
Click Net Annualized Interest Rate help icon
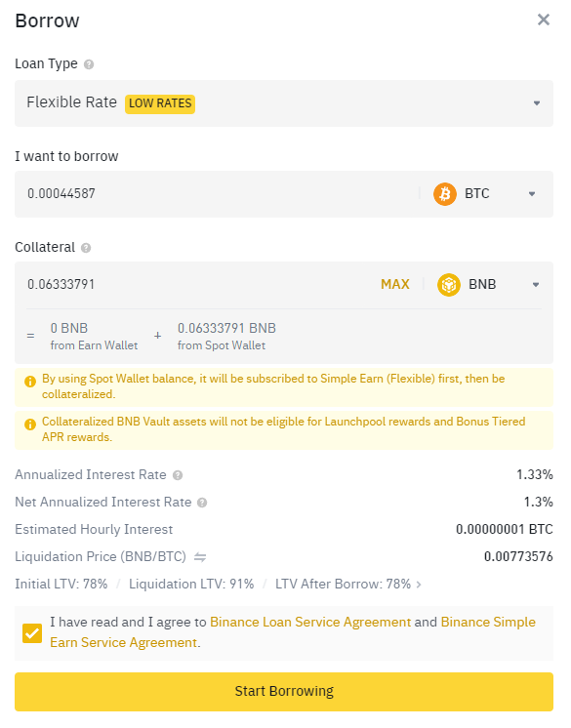point(202,503)
